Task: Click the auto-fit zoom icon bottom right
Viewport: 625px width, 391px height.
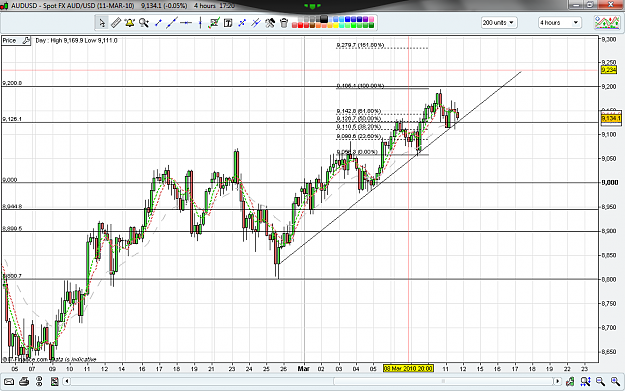Action: (x=585, y=381)
